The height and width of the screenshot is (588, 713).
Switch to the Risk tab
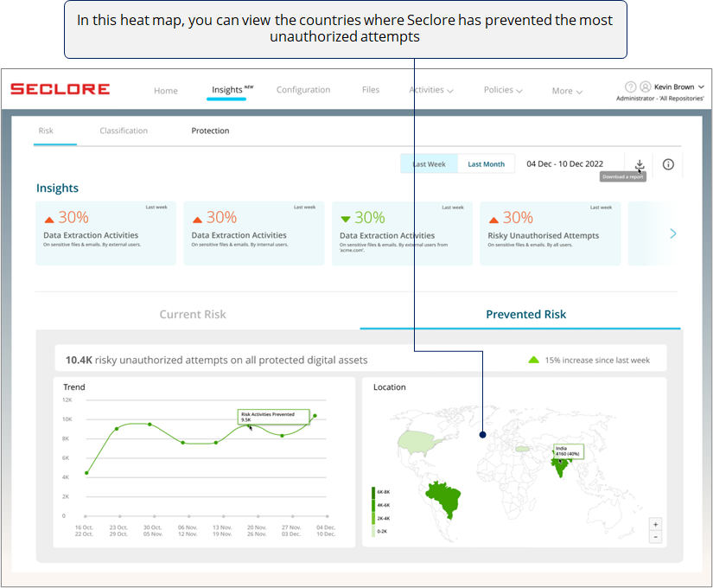[46, 131]
